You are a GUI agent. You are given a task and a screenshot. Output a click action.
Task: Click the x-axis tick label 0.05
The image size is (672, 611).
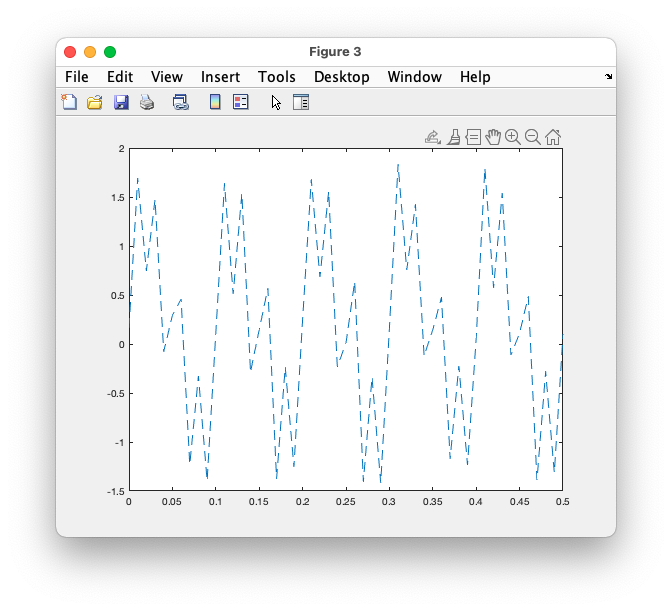click(172, 501)
